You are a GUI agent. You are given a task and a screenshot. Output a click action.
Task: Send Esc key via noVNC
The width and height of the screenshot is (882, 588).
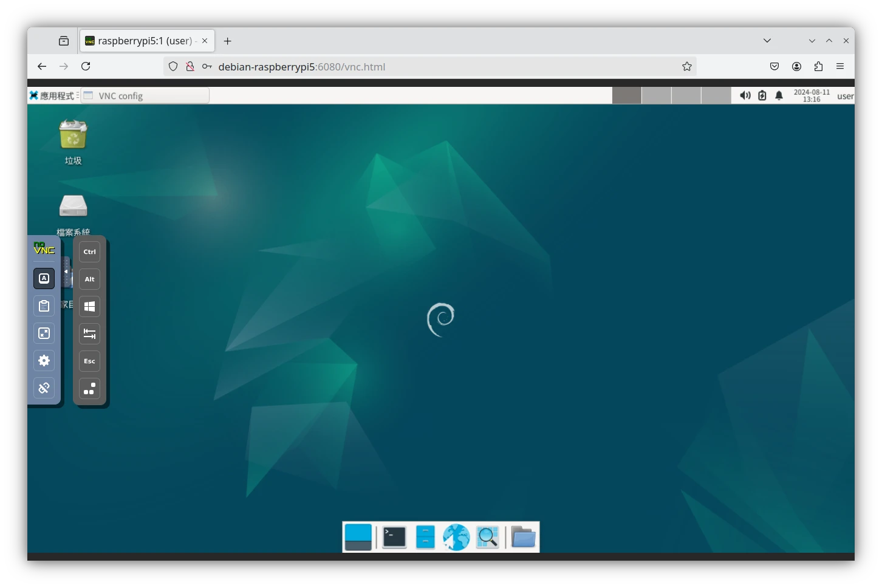click(x=89, y=361)
